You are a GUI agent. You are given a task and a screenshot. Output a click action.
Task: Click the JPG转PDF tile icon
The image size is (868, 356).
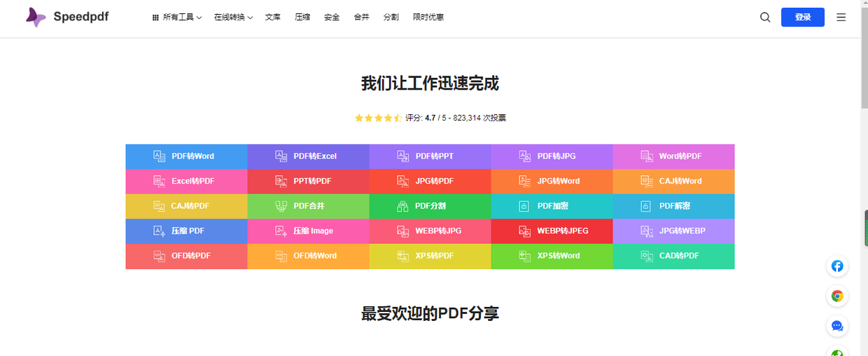tap(403, 181)
